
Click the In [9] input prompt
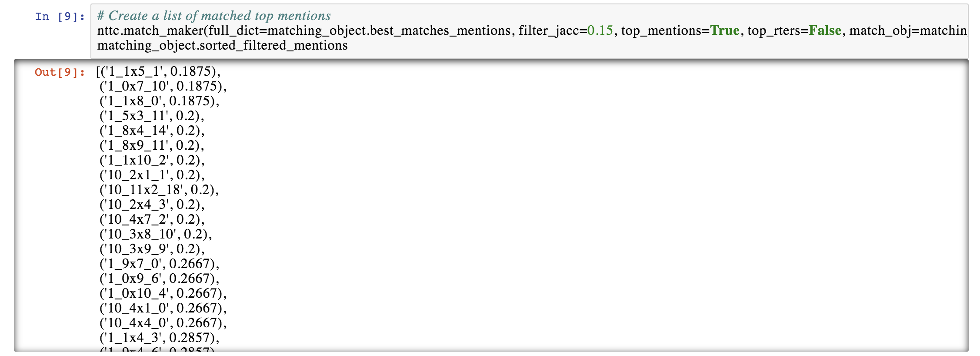pos(60,17)
